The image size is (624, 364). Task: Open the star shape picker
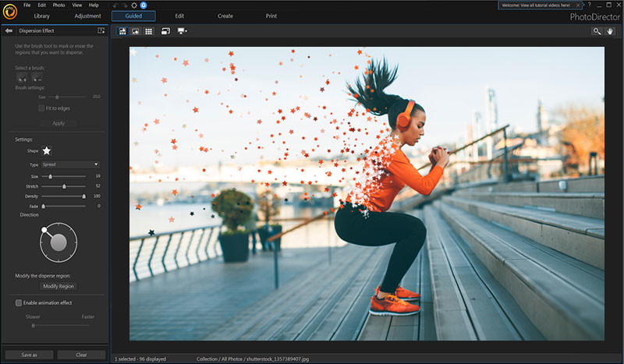(x=47, y=150)
